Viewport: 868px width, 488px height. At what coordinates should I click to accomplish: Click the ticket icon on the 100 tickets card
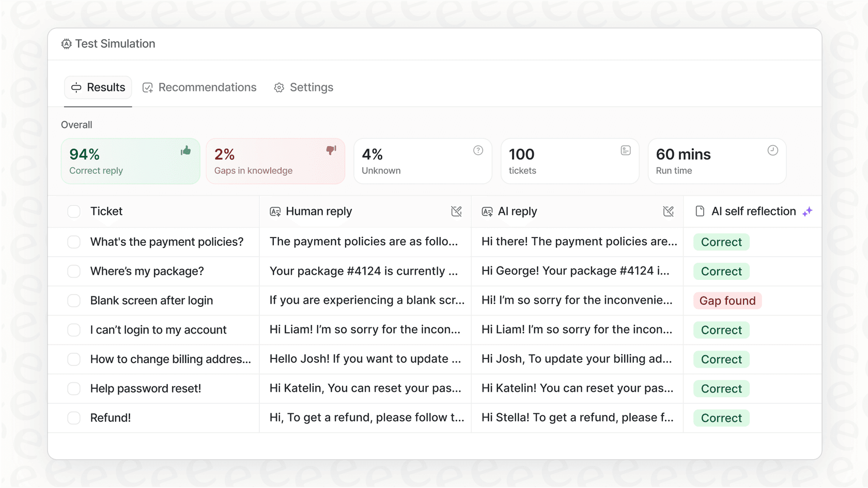[626, 150]
